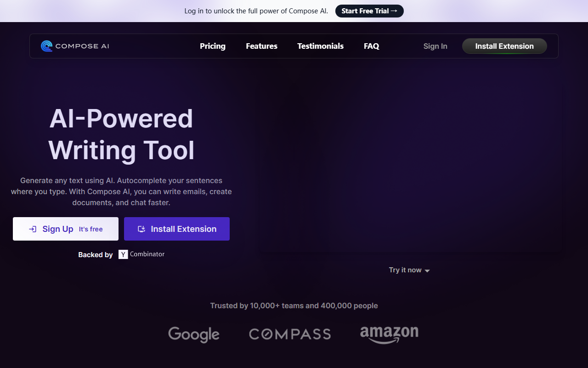
Task: Go to the Features section
Action: tap(261, 46)
